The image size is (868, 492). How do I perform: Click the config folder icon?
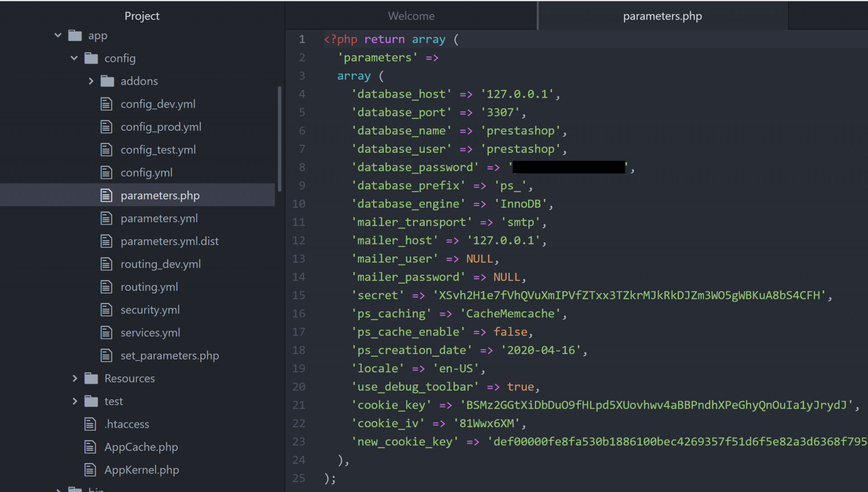coord(91,58)
